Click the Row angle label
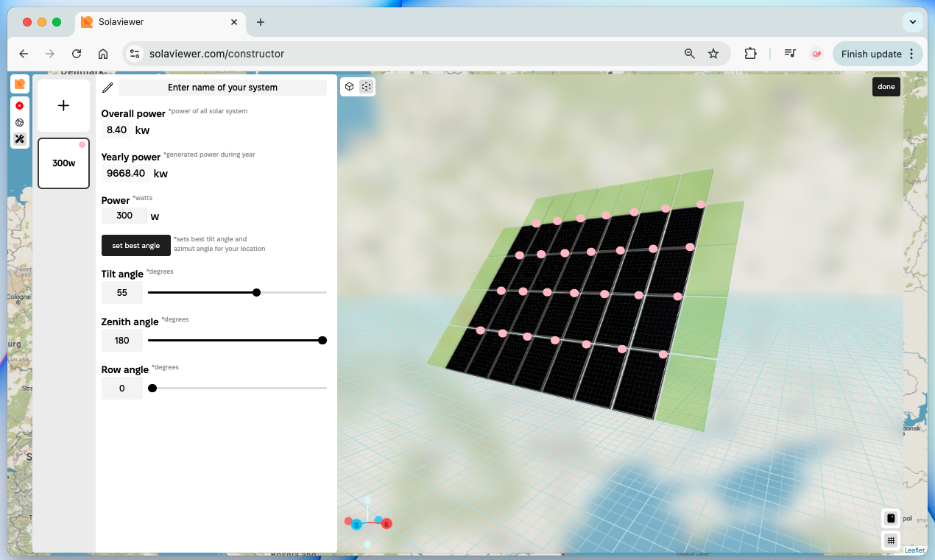The height and width of the screenshot is (560, 935). coord(125,370)
